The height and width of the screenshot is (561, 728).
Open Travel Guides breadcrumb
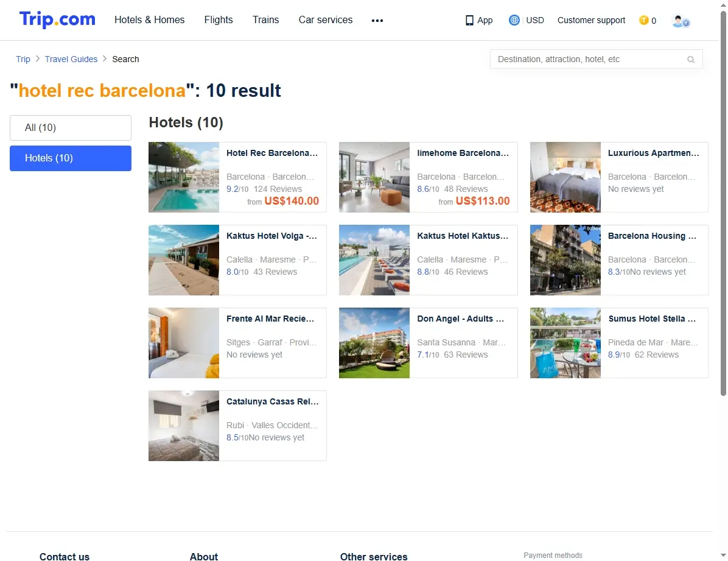[71, 59]
